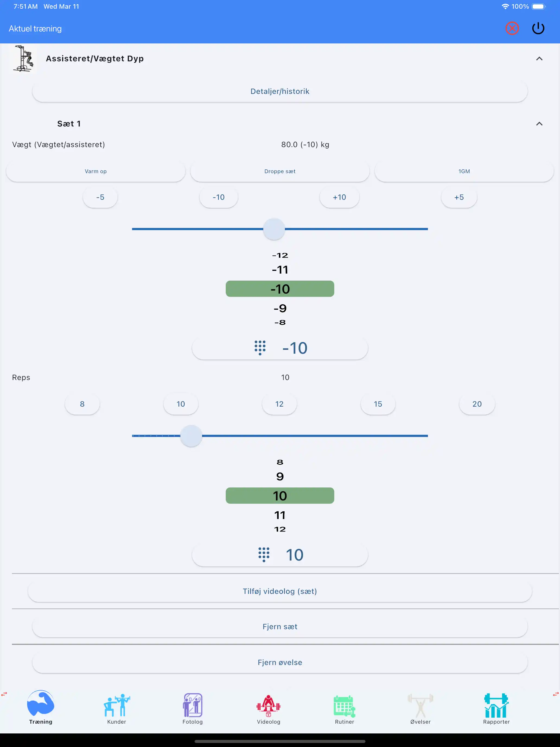The height and width of the screenshot is (747, 560).
Task: Collapse the Sæt 1 section
Action: [x=539, y=124]
